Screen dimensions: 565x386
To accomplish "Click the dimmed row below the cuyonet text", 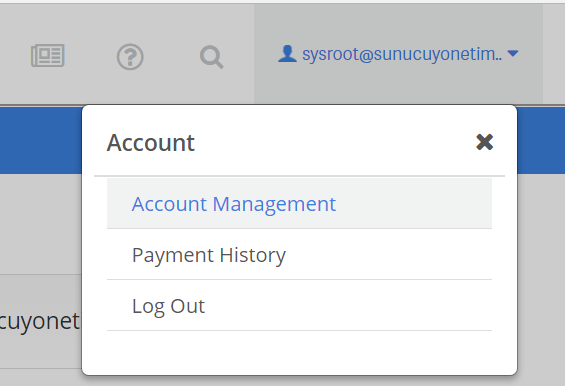I will point(41,377).
